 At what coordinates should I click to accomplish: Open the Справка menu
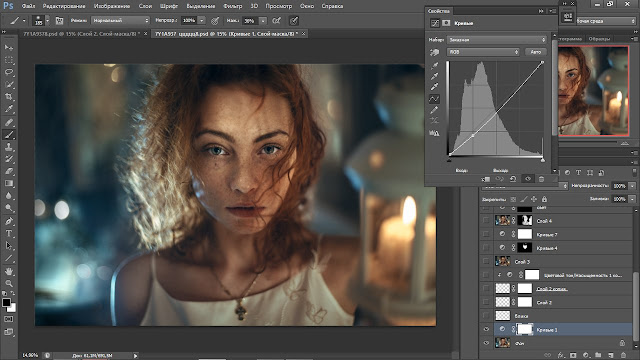(x=332, y=6)
